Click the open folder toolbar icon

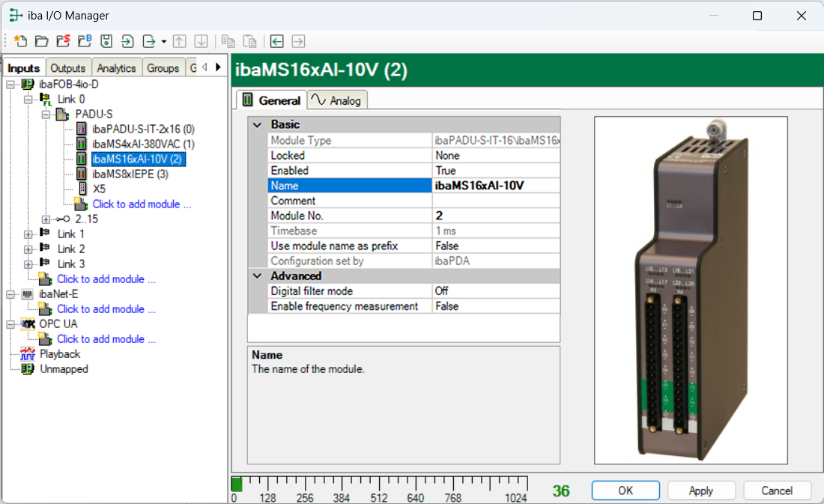(42, 41)
